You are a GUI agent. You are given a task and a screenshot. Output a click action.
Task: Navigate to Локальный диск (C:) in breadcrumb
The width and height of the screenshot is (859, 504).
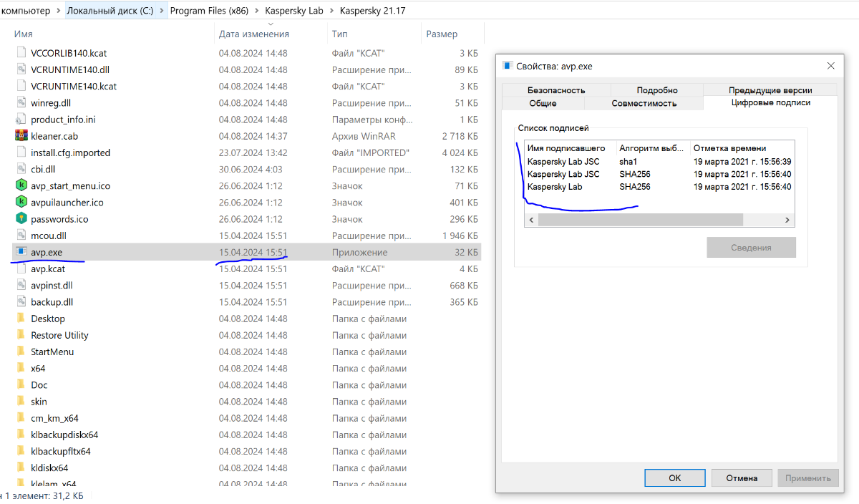coord(110,11)
